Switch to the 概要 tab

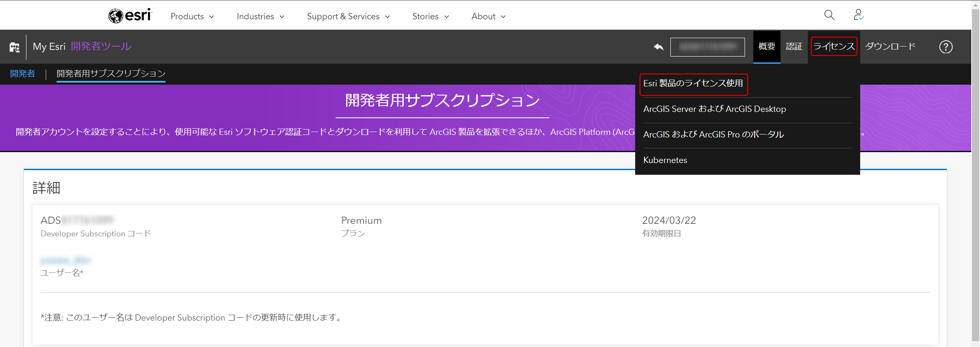pyautogui.click(x=767, y=47)
